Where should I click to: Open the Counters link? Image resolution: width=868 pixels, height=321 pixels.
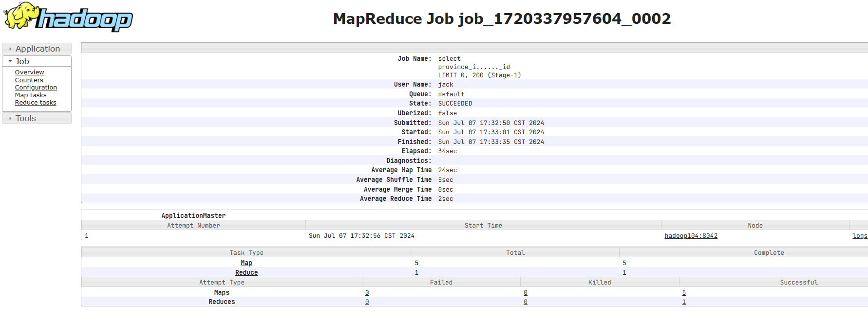pyautogui.click(x=29, y=80)
